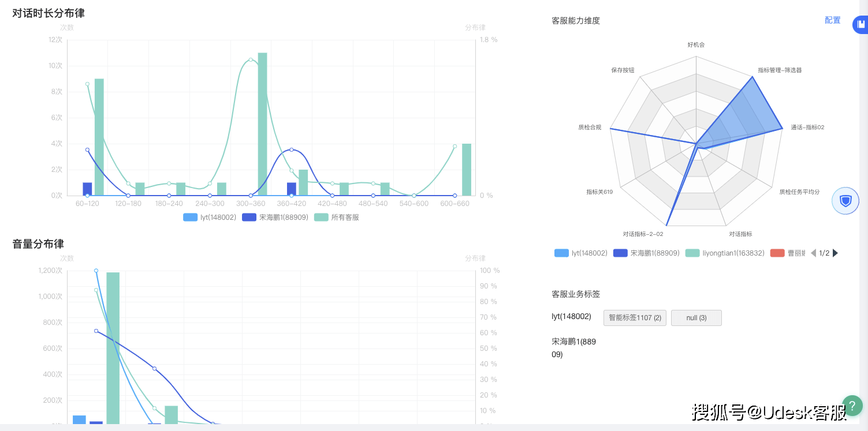Screen dimensions: 868x431
Task: Go to next radar legend page arrow
Action: [x=835, y=253]
